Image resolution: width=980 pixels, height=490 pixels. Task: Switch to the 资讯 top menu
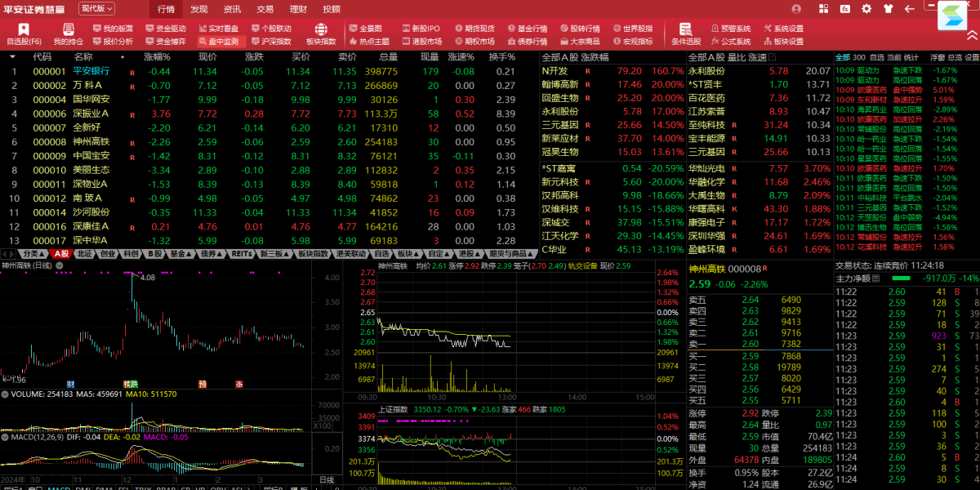coord(232,9)
